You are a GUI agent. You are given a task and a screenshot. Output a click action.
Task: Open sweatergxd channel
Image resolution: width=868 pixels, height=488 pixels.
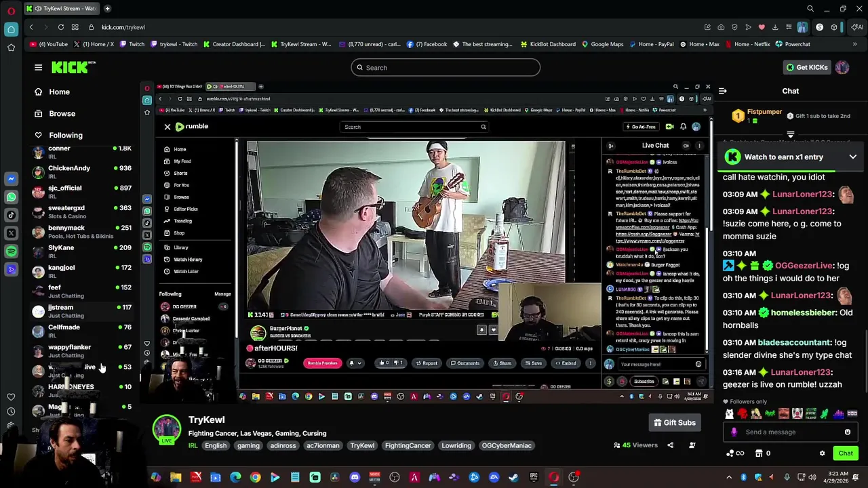[x=83, y=211]
